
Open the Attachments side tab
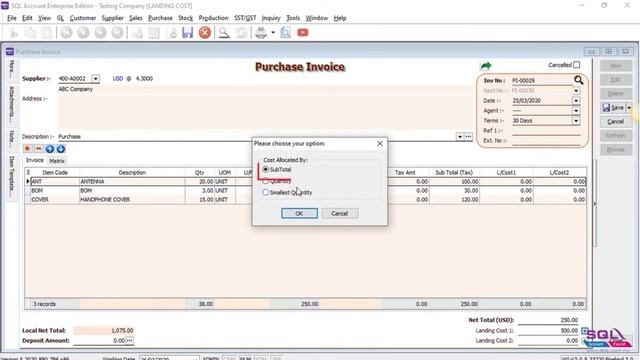(x=12, y=104)
